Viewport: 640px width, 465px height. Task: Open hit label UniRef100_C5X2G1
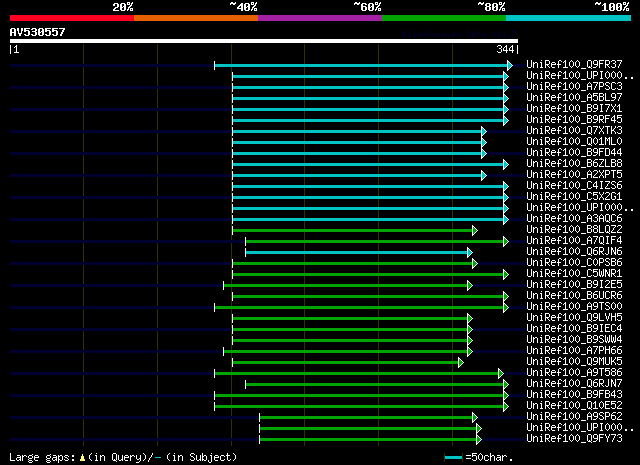pyautogui.click(x=574, y=196)
